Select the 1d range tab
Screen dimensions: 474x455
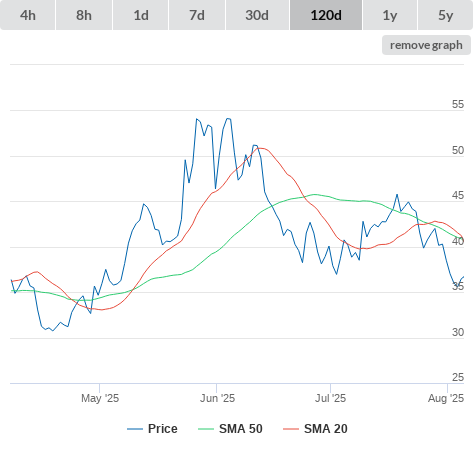(141, 15)
